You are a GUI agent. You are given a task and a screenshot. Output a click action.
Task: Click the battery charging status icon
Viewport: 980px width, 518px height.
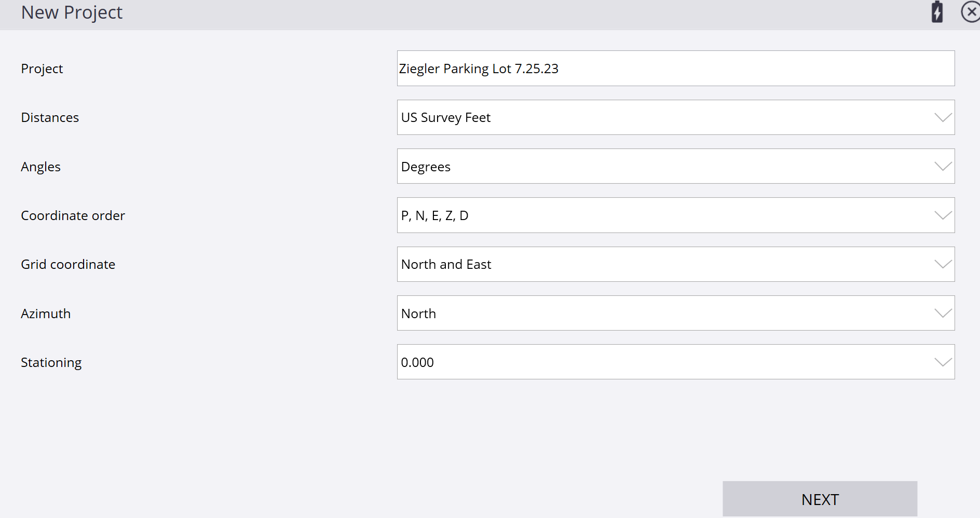point(937,12)
